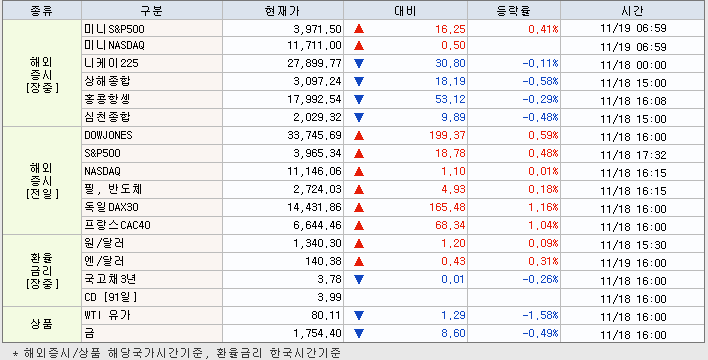Click the change value 199.37
Image resolution: width=708 pixels, height=360 pixels.
447,135
